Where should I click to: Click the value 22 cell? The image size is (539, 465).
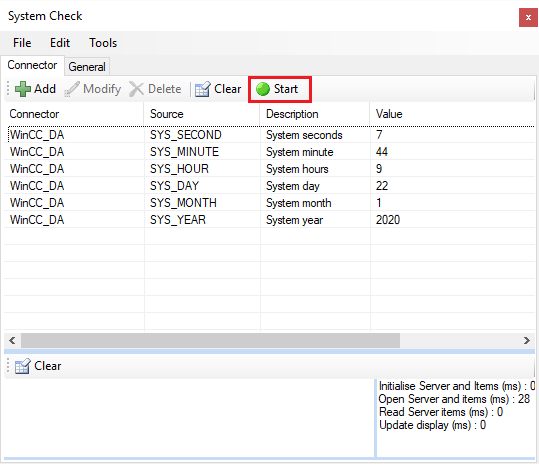click(382, 186)
